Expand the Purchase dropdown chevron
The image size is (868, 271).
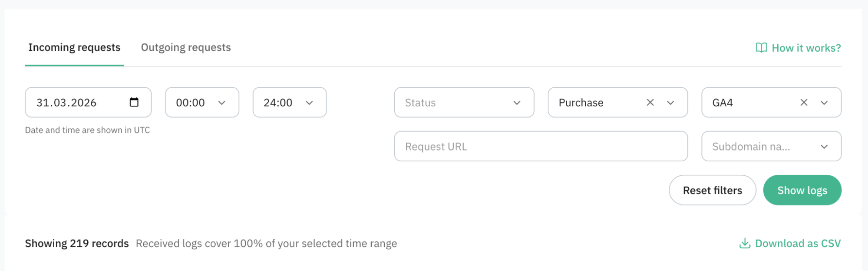(x=670, y=103)
